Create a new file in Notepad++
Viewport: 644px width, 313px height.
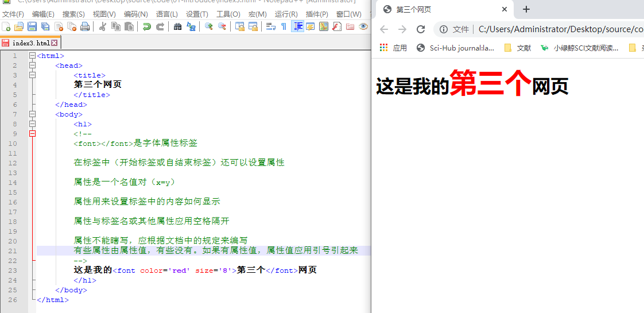pyautogui.click(x=6, y=26)
